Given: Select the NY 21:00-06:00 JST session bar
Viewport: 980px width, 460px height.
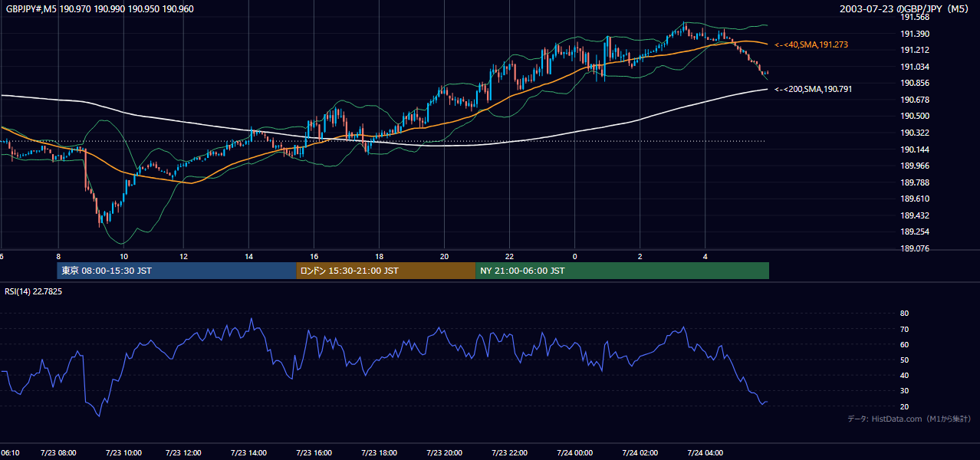Looking at the screenshot, I should tap(622, 271).
